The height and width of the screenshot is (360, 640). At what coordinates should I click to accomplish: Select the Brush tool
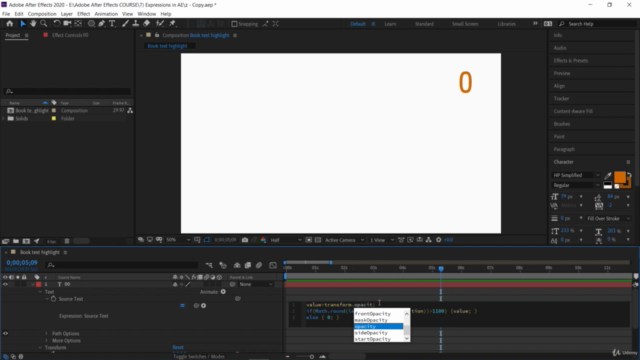(x=125, y=24)
